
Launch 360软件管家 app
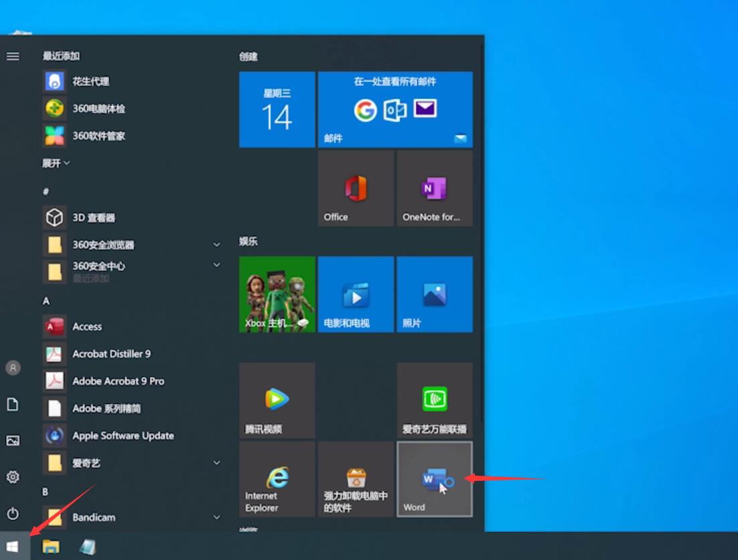pos(132,136)
